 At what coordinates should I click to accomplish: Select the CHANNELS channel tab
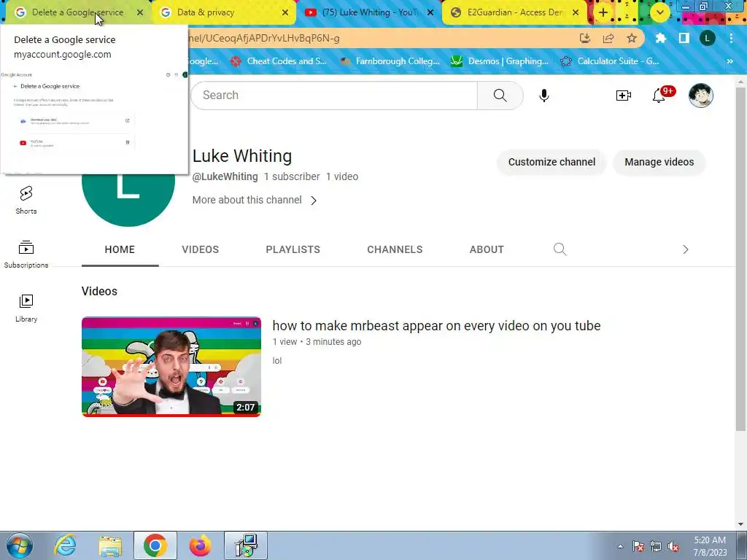click(395, 249)
